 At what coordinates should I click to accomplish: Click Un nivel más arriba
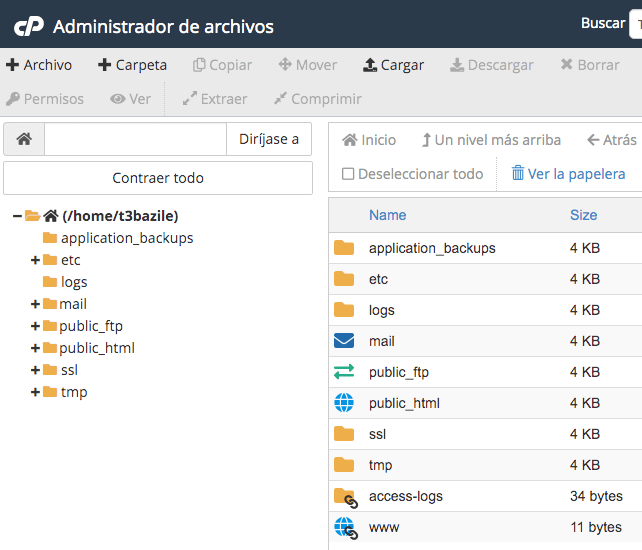click(x=491, y=140)
